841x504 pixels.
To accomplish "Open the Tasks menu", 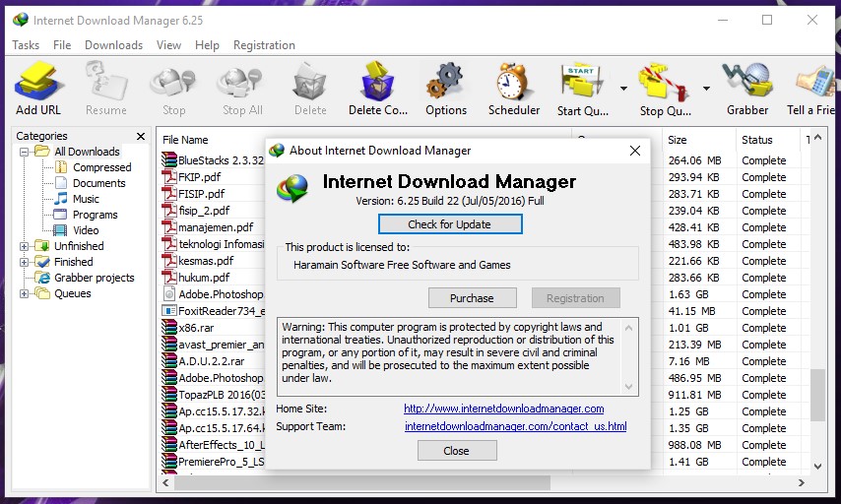I will click(26, 45).
